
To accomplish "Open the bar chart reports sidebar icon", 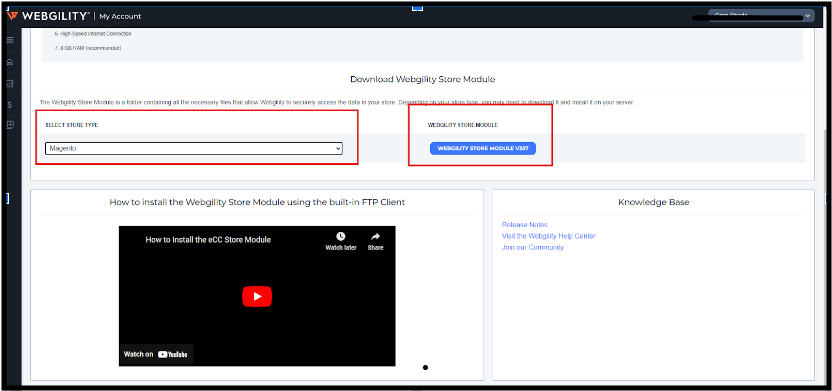I will pos(10,83).
